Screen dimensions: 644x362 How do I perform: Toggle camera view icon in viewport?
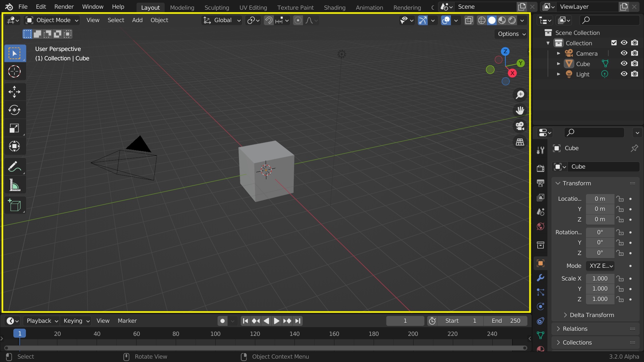520,126
